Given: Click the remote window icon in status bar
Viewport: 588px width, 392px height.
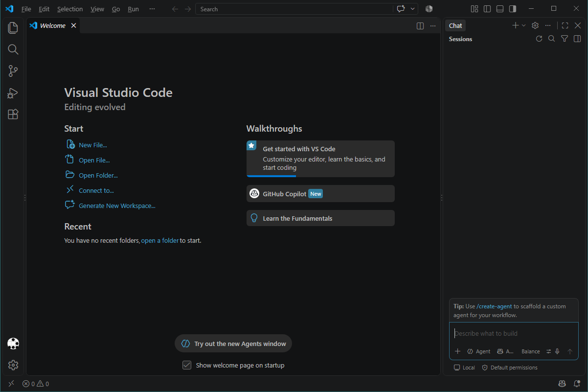Looking at the screenshot, I should click(x=11, y=384).
